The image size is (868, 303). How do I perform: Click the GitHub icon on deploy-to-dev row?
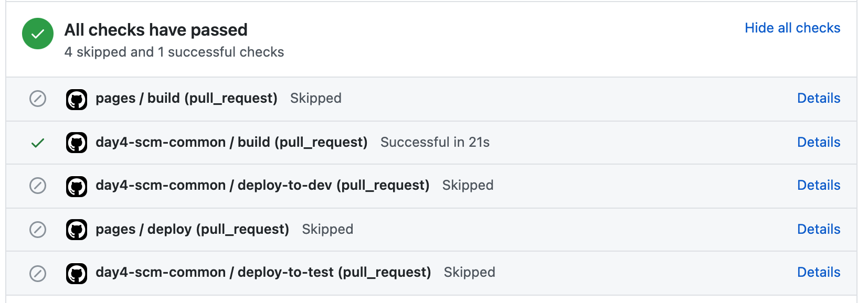tap(77, 186)
